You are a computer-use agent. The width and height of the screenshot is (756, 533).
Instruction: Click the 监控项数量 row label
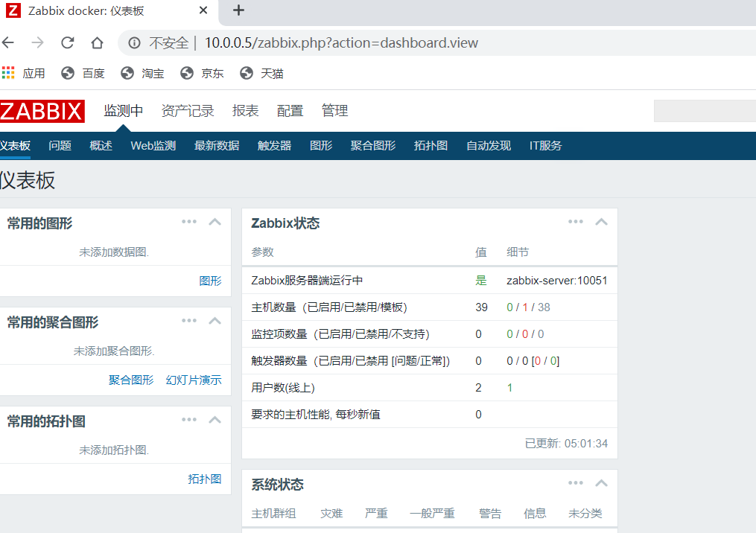(340, 334)
